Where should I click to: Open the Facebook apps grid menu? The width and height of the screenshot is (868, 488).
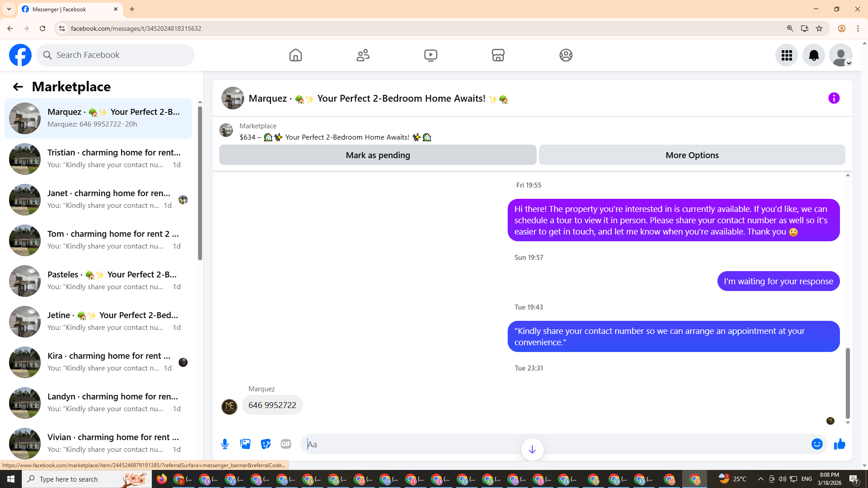point(787,55)
